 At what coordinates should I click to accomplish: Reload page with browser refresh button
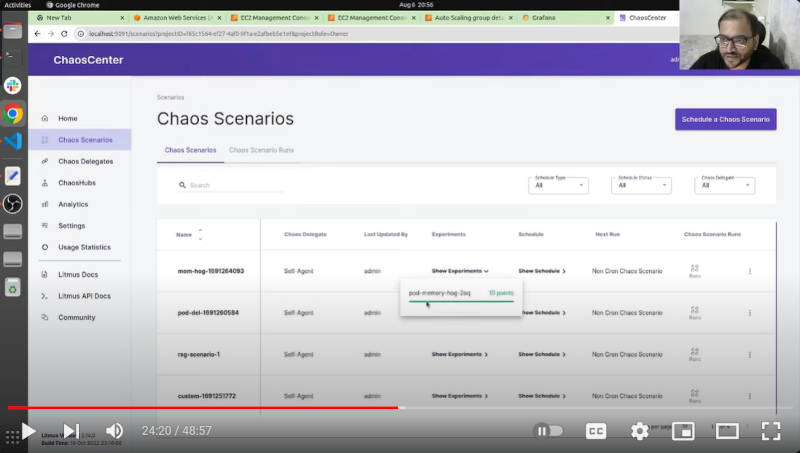(x=64, y=34)
